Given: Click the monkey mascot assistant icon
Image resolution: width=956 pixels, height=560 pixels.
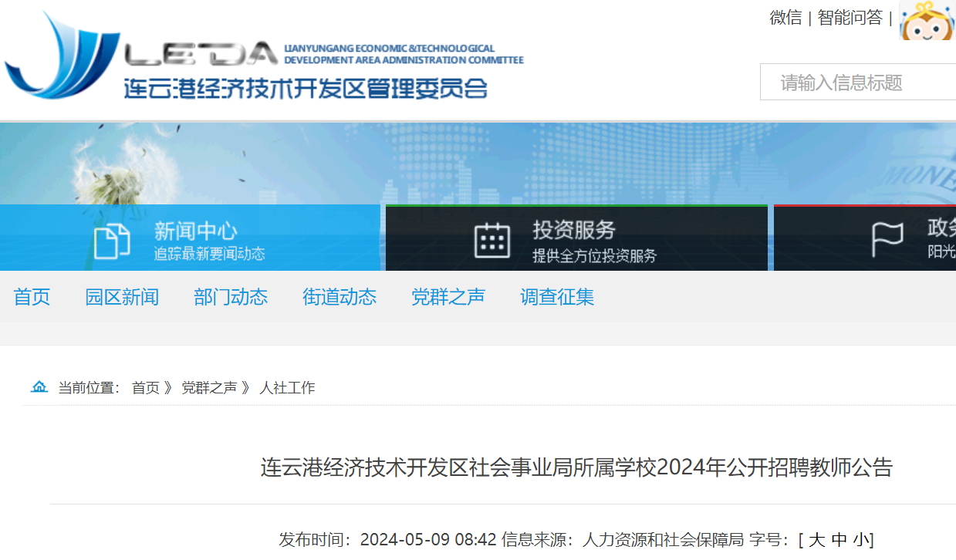Looking at the screenshot, I should [926, 21].
